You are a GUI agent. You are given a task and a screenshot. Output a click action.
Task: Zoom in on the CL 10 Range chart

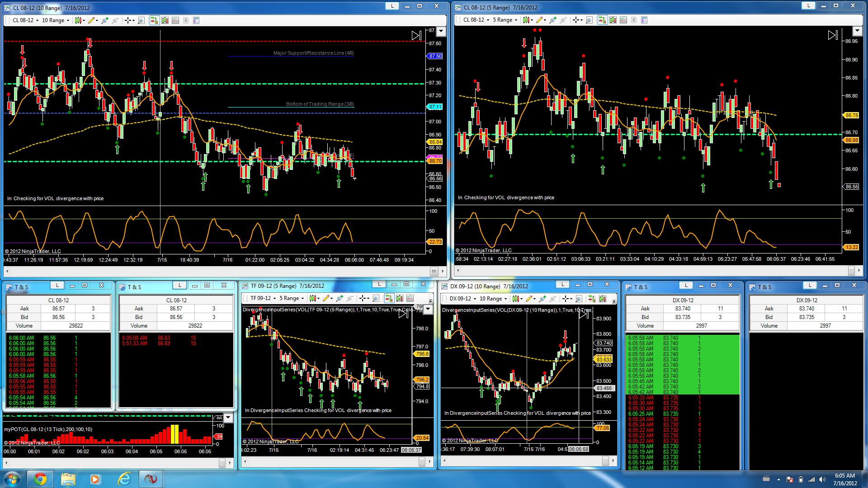click(105, 20)
